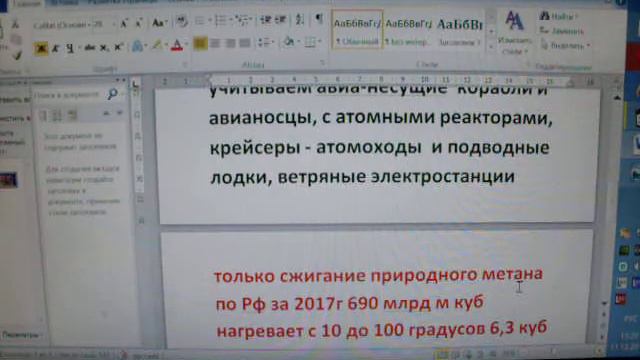The height and width of the screenshot is (360, 640).
Task: Click Increase Indent icon
Action: coord(280,20)
